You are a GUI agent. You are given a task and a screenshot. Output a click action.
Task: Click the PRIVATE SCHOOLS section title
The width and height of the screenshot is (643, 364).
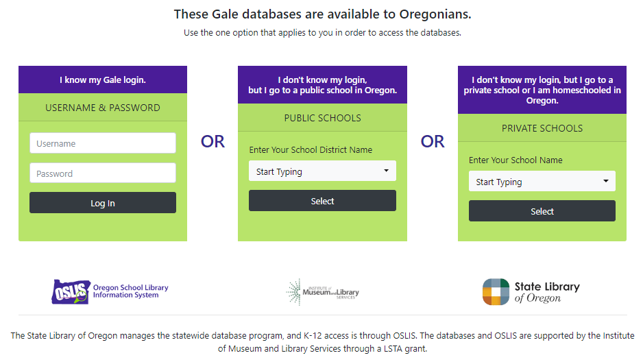point(542,128)
